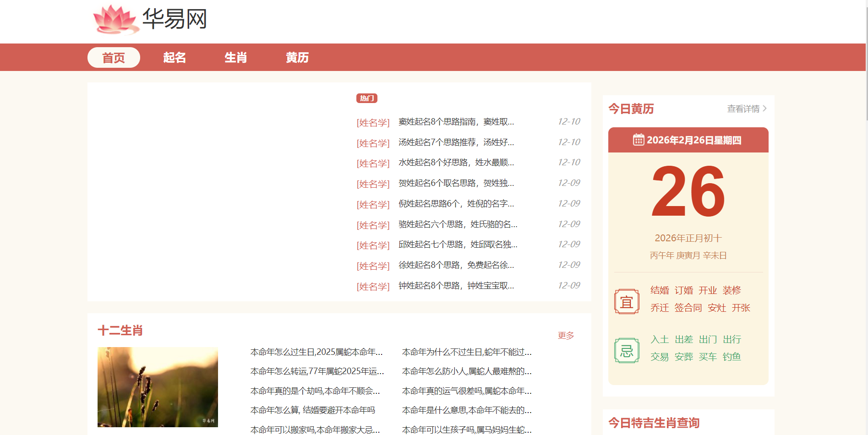Click the large red 26 date number

(x=688, y=191)
